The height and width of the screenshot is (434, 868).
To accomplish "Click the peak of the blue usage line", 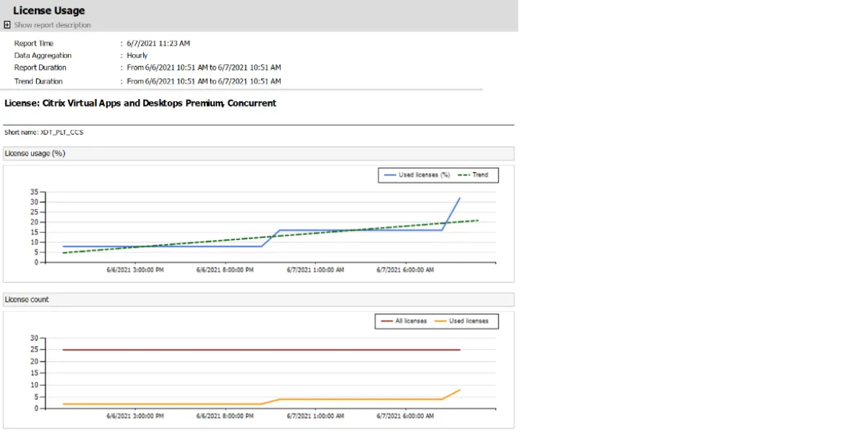I will [x=460, y=197].
